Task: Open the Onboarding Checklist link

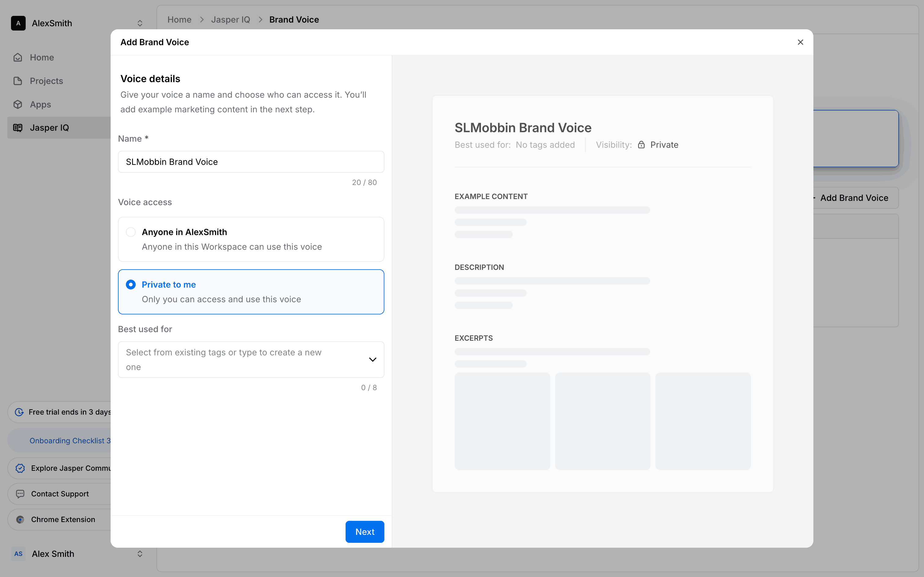Action: (x=69, y=441)
